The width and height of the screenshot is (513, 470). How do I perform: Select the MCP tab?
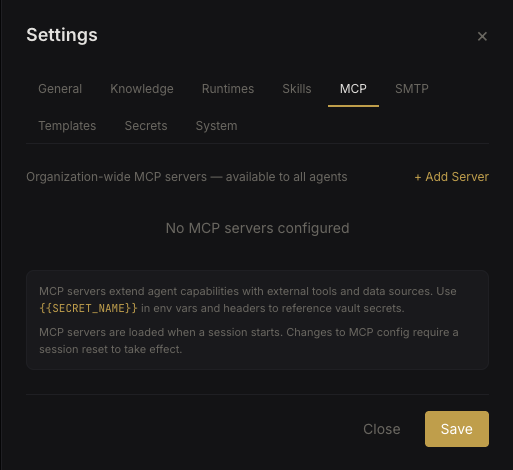(353, 89)
